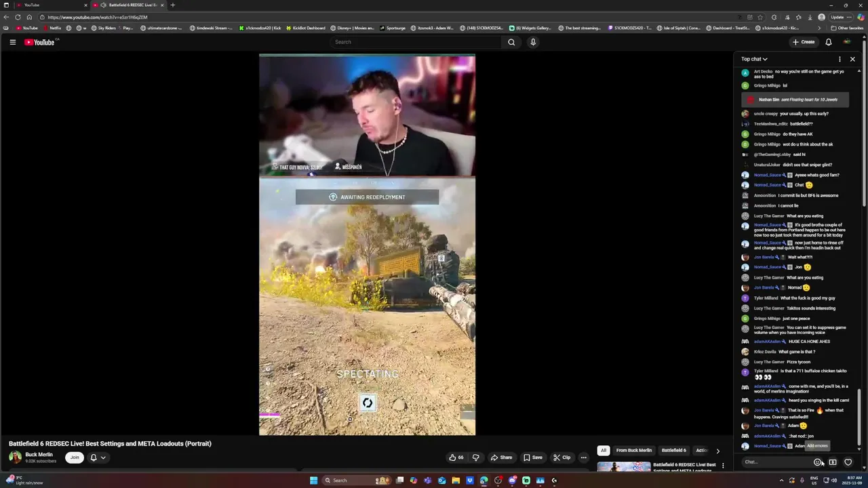
Task: Open the three-dot menu of the recommended video
Action: (723, 466)
